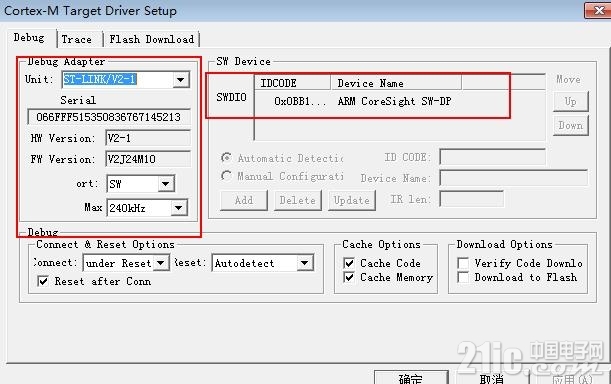The height and width of the screenshot is (384, 611).
Task: Click the HW Version field
Action: (x=148, y=138)
